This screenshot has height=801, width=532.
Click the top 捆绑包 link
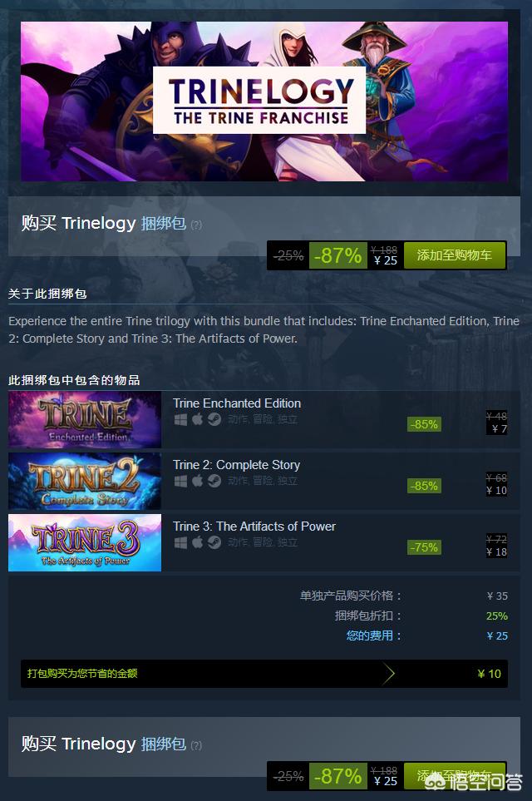pos(164,223)
